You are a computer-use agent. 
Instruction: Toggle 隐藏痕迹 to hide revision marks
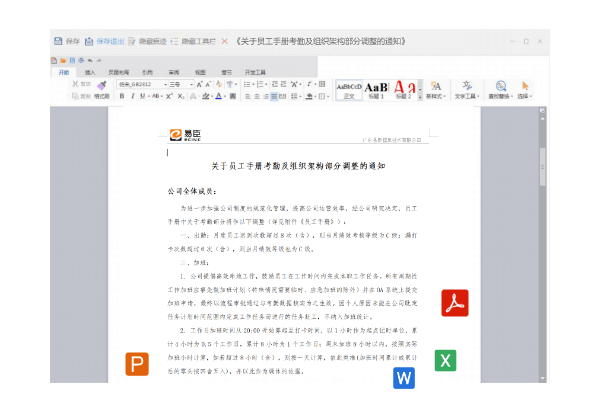tap(148, 41)
